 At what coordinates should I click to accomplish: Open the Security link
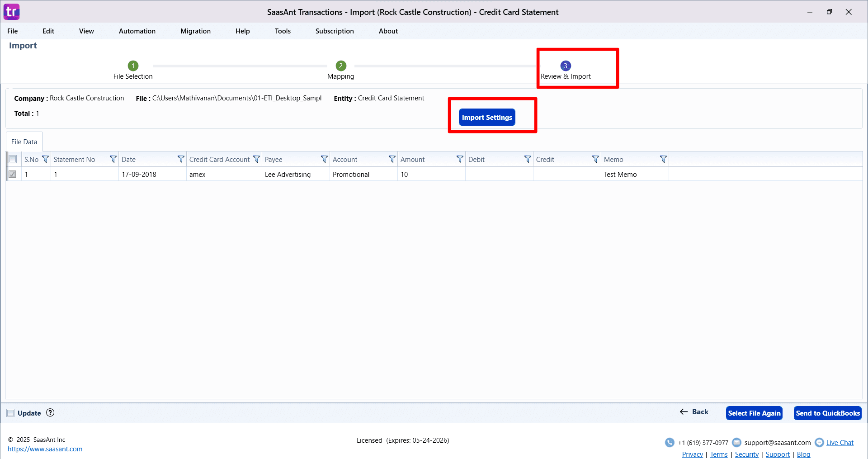tap(747, 454)
